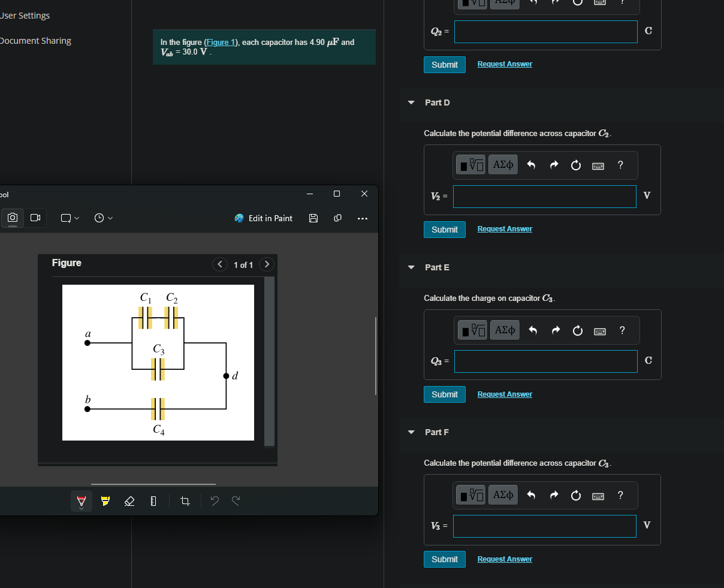This screenshot has width=724, height=588.
Task: Undo the last annotation
Action: click(x=214, y=500)
